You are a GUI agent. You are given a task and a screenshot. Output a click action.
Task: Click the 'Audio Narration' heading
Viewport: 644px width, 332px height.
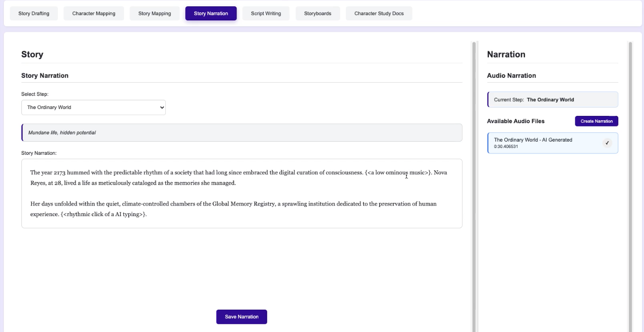pyautogui.click(x=511, y=75)
